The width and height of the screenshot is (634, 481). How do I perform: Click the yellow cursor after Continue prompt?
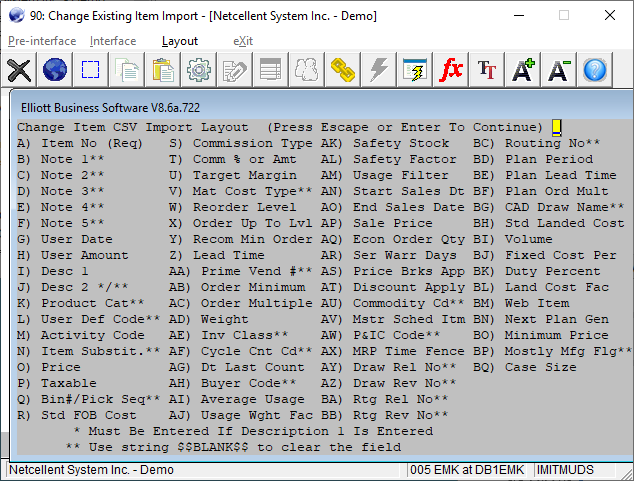coord(556,127)
